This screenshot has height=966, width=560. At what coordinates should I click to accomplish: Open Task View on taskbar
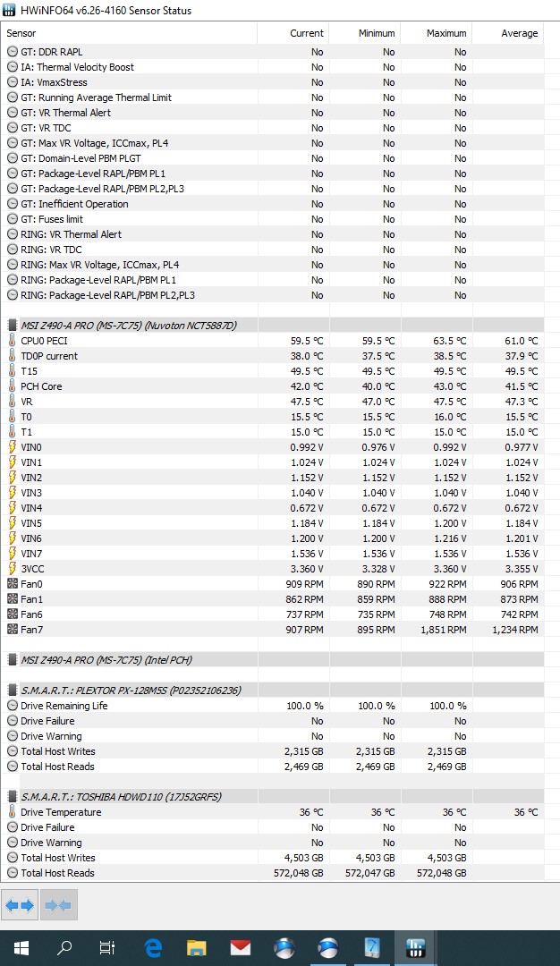pyautogui.click(x=107, y=948)
